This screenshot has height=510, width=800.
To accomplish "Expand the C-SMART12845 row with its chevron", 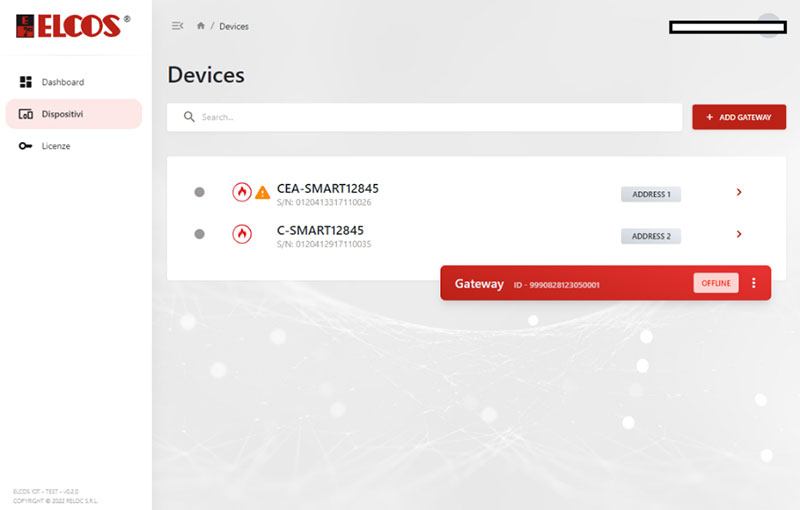I will point(739,234).
